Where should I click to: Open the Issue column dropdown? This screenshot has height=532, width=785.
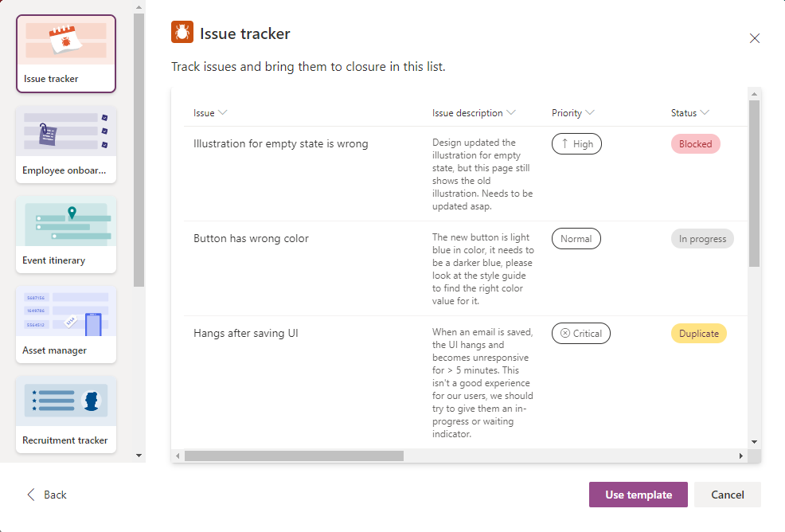(x=222, y=113)
